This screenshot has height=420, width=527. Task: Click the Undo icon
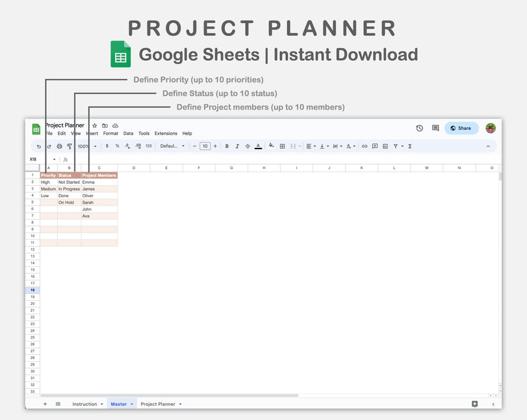pos(38,146)
